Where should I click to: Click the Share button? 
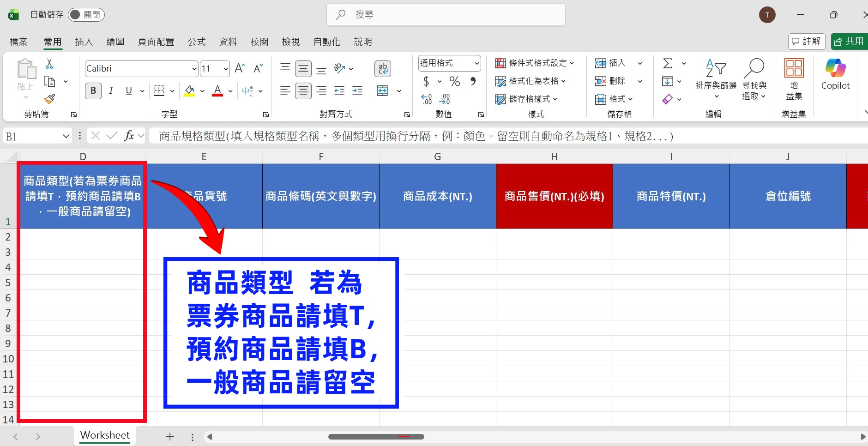(x=849, y=42)
